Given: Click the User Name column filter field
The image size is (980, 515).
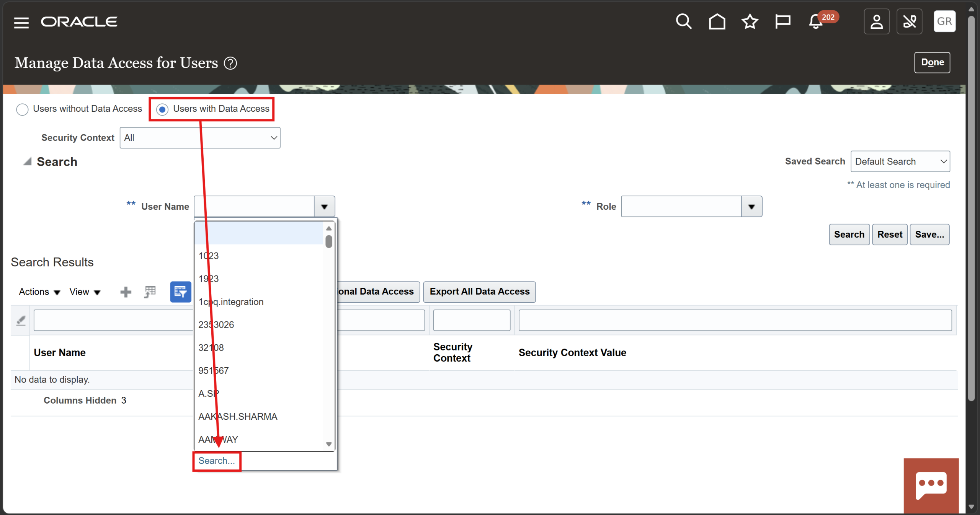Looking at the screenshot, I should (113, 320).
